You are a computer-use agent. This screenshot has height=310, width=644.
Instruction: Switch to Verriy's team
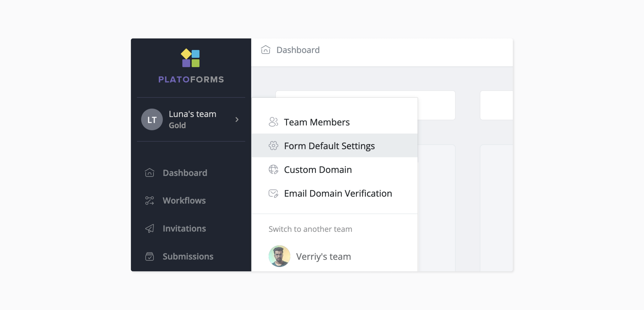pos(323,256)
